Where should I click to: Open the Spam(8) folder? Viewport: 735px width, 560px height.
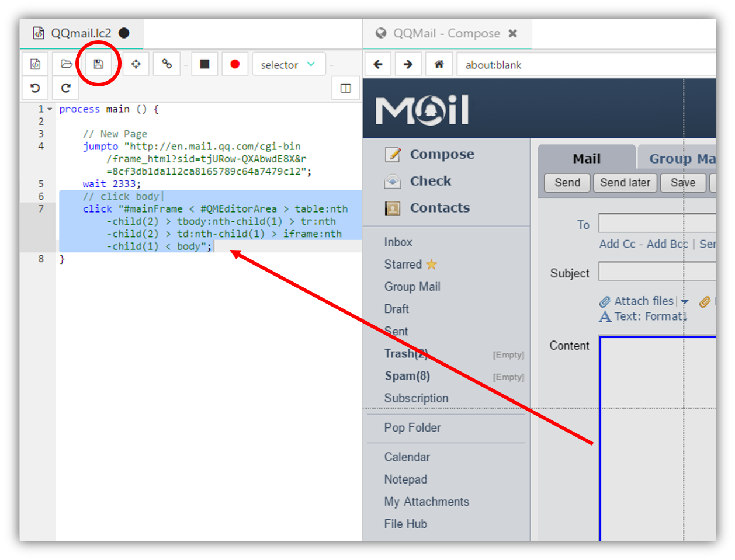tap(407, 375)
